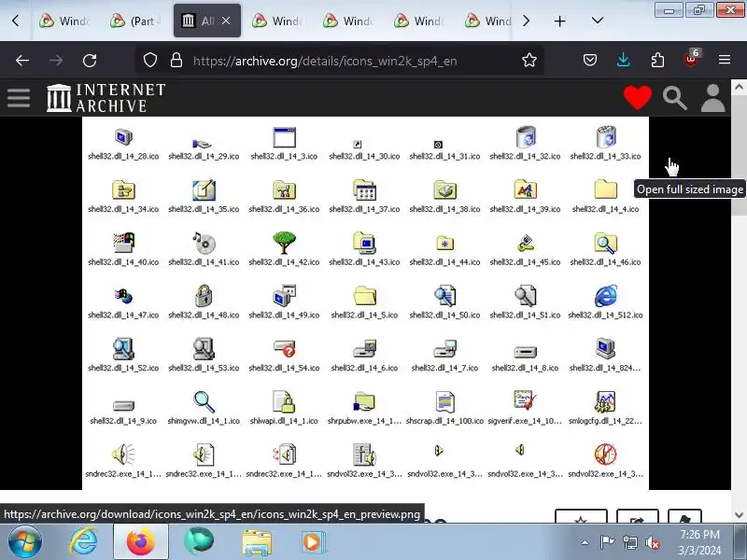The height and width of the screenshot is (560, 747).
Task: Go back using the browser Back arrow
Action: tap(22, 61)
